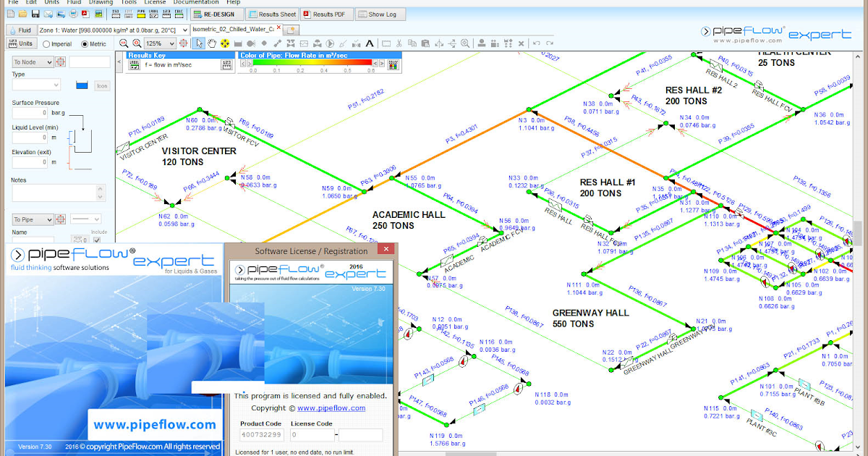Viewport: 868px width, 456px height.
Task: Switch to Isometric_02_Chilled_Water tab
Action: 233,29
